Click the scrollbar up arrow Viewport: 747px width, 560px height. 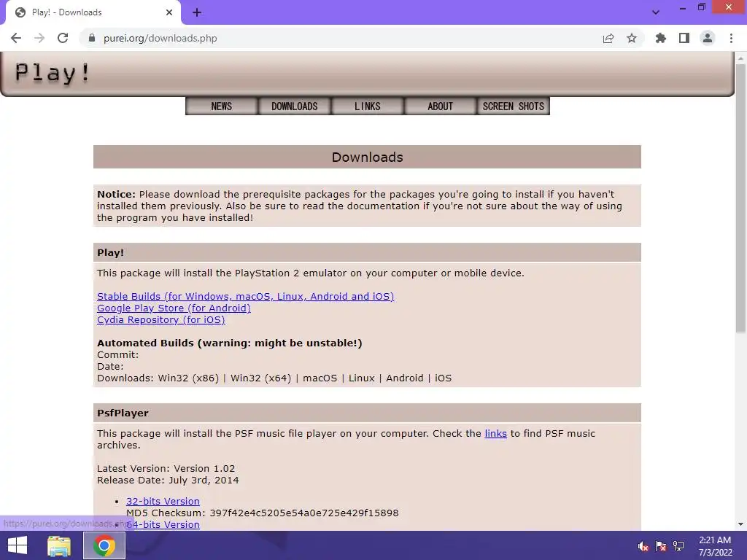(740, 58)
